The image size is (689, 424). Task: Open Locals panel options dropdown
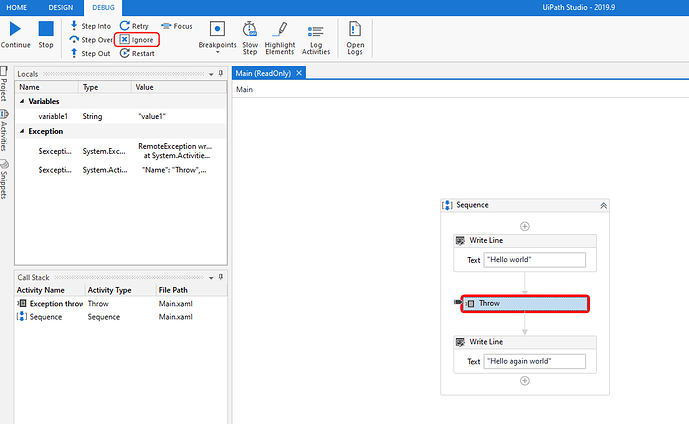[x=211, y=74]
